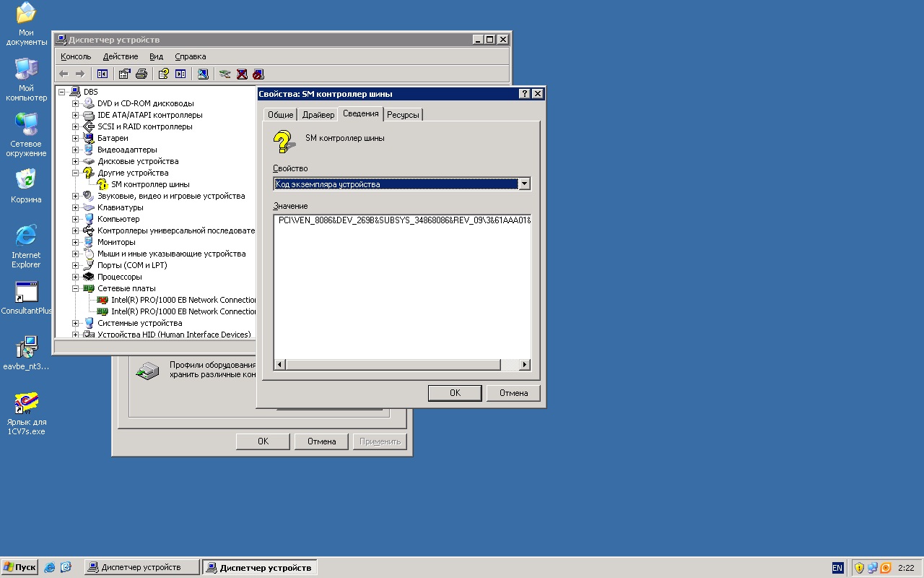The height and width of the screenshot is (578, 924).
Task: Switch to the Драйвер tab
Action: tap(318, 115)
